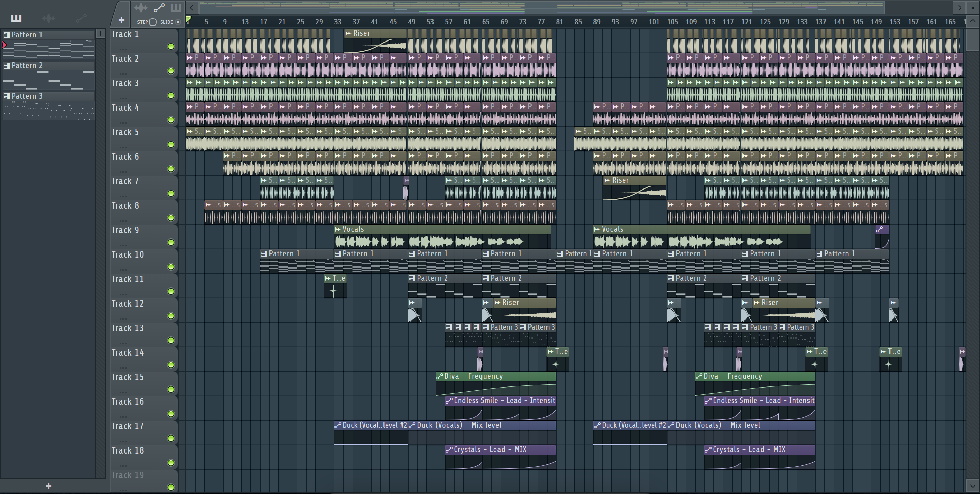
Task: Select the Track 16 header label
Action: tap(128, 401)
